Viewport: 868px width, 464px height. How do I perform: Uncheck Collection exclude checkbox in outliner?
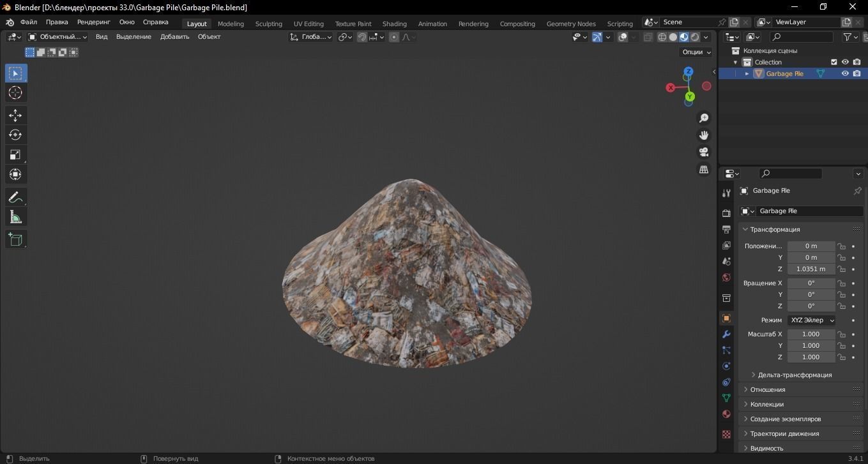(834, 62)
